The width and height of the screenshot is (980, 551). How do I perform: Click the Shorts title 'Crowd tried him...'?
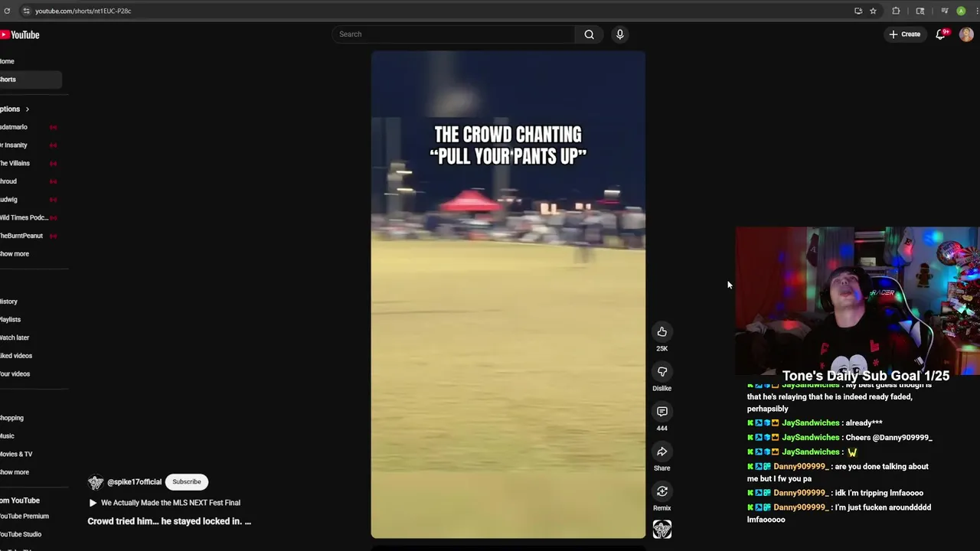pyautogui.click(x=169, y=521)
